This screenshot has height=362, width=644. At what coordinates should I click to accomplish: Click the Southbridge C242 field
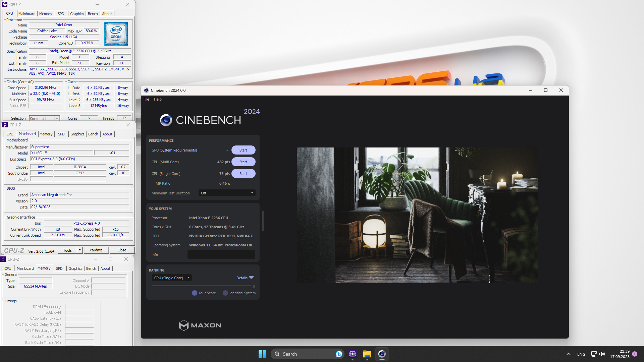(x=80, y=173)
